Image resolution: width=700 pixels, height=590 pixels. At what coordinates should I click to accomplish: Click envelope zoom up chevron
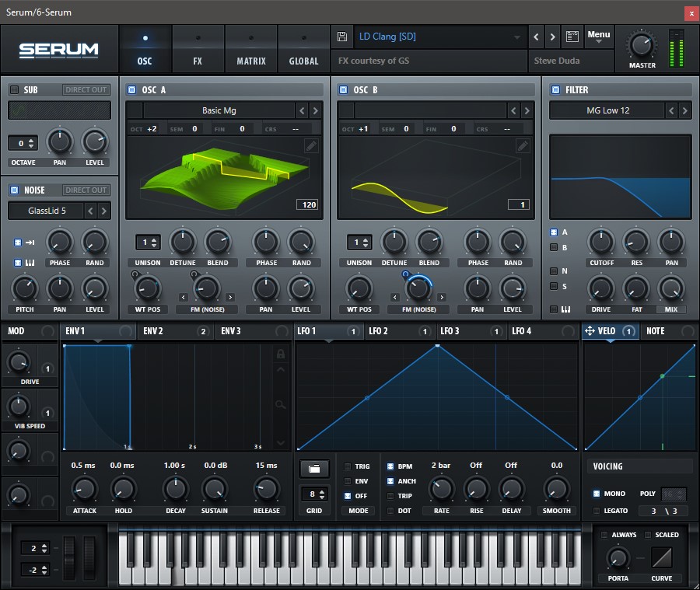click(280, 369)
